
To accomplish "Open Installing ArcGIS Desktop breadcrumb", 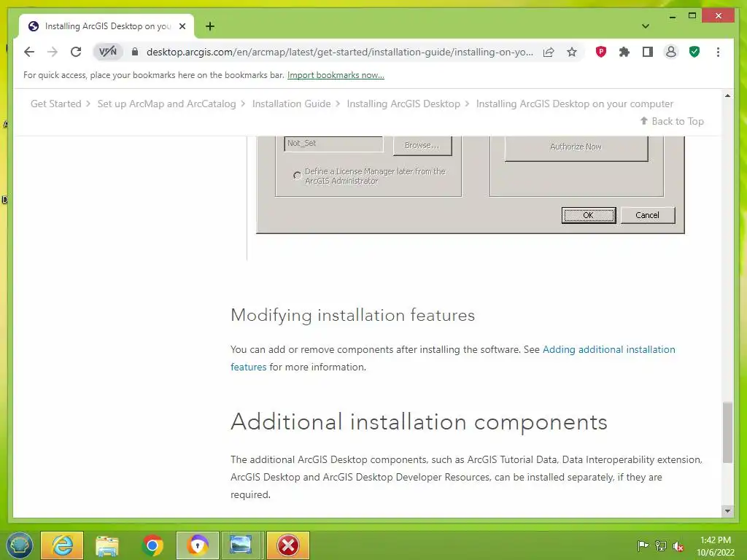I will click(x=403, y=104).
